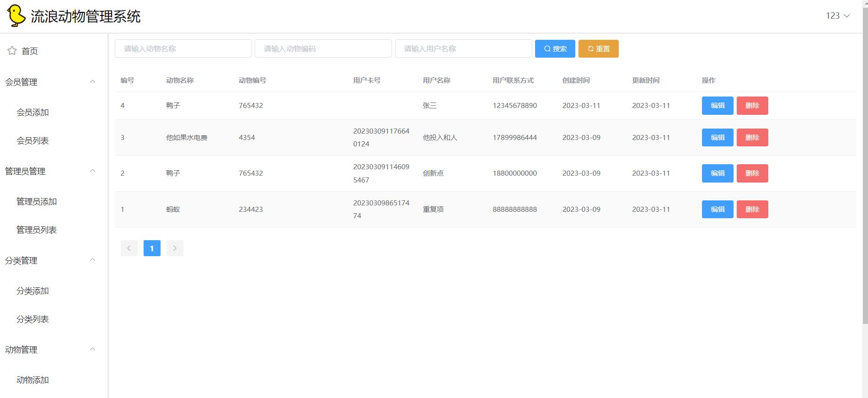Click phone number 88888888888

514,210
